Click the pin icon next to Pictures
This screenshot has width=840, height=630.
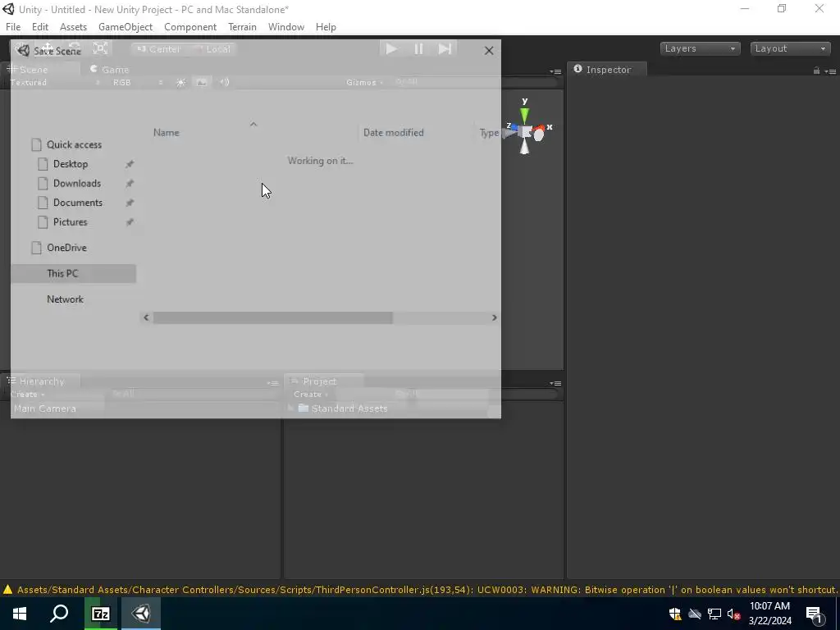(129, 221)
